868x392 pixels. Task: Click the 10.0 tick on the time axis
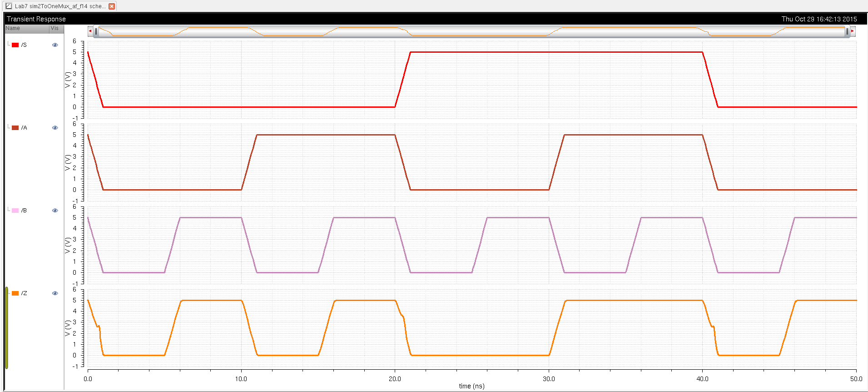(x=241, y=379)
